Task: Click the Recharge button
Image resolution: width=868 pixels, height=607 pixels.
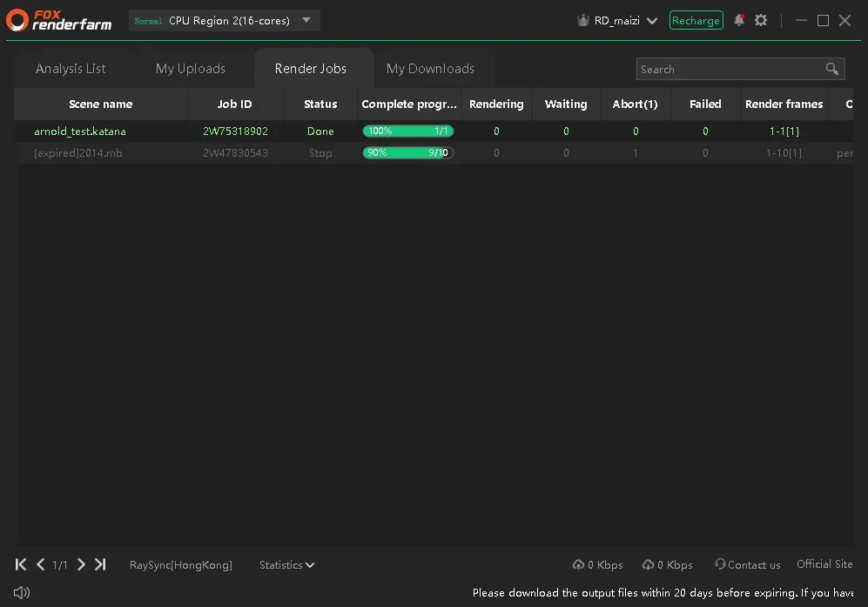Action: click(696, 21)
